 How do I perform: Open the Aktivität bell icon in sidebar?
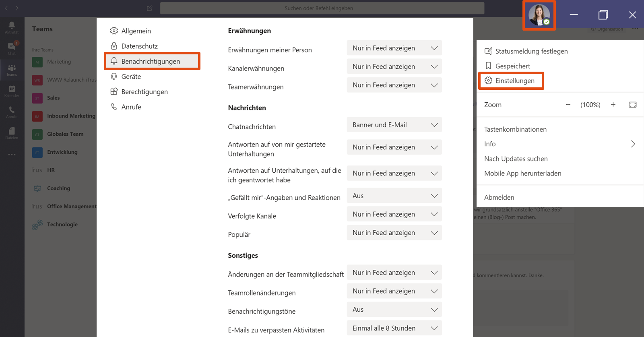point(12,27)
